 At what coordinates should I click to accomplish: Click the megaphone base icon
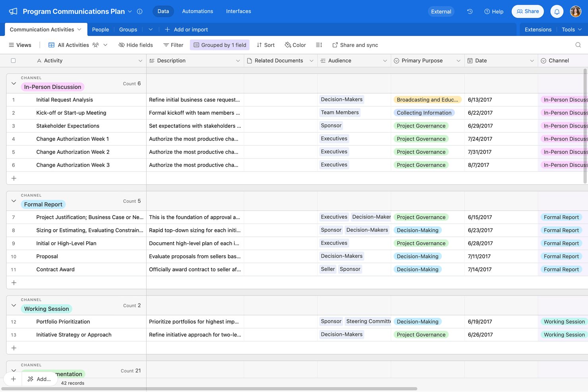click(x=13, y=12)
